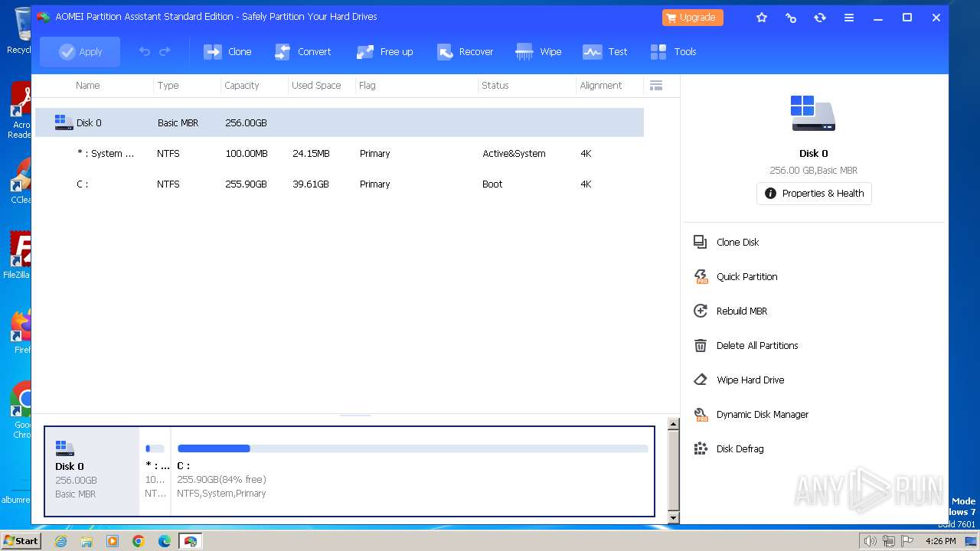This screenshot has width=980, height=551.
Task: Click Wipe Hard Drive option
Action: pos(750,380)
